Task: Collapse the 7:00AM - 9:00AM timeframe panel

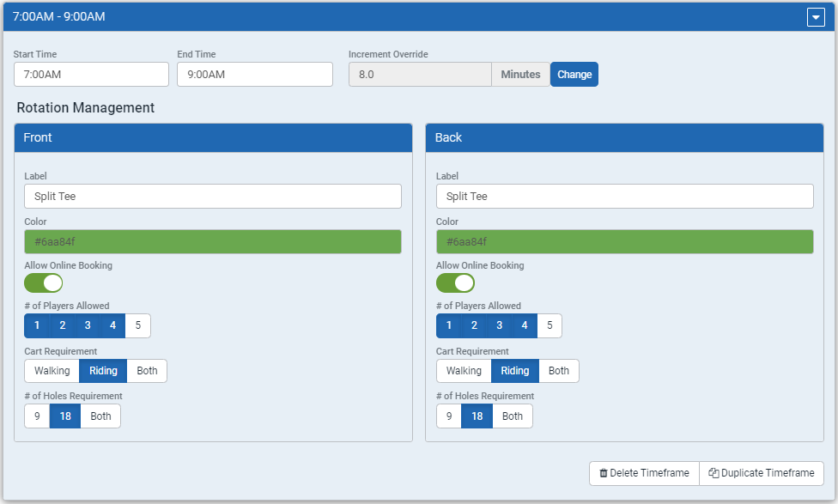Action: tap(816, 17)
